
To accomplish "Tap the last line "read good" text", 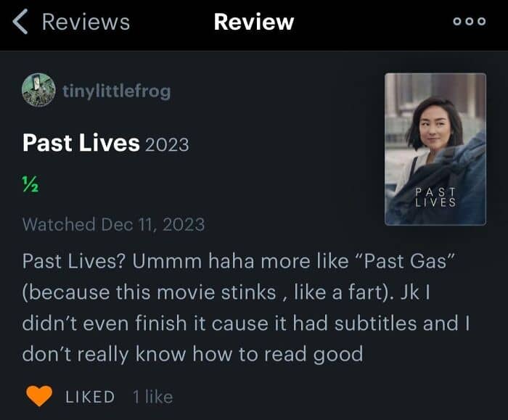I will (314, 354).
